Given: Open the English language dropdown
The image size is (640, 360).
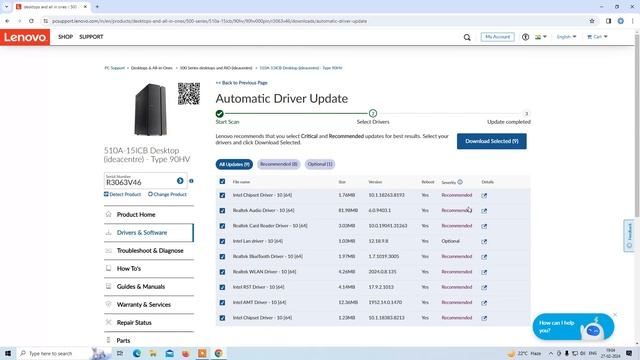Looking at the screenshot, I should (566, 37).
